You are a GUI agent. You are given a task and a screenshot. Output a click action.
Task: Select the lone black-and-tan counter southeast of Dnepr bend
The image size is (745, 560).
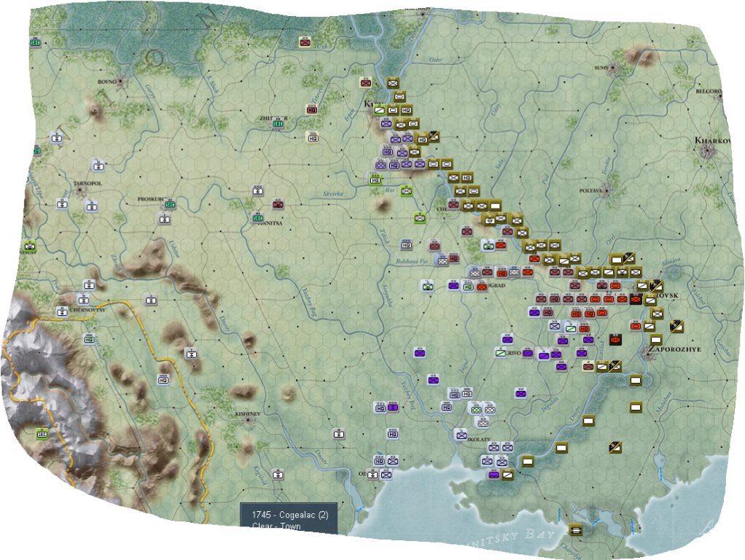click(x=615, y=447)
